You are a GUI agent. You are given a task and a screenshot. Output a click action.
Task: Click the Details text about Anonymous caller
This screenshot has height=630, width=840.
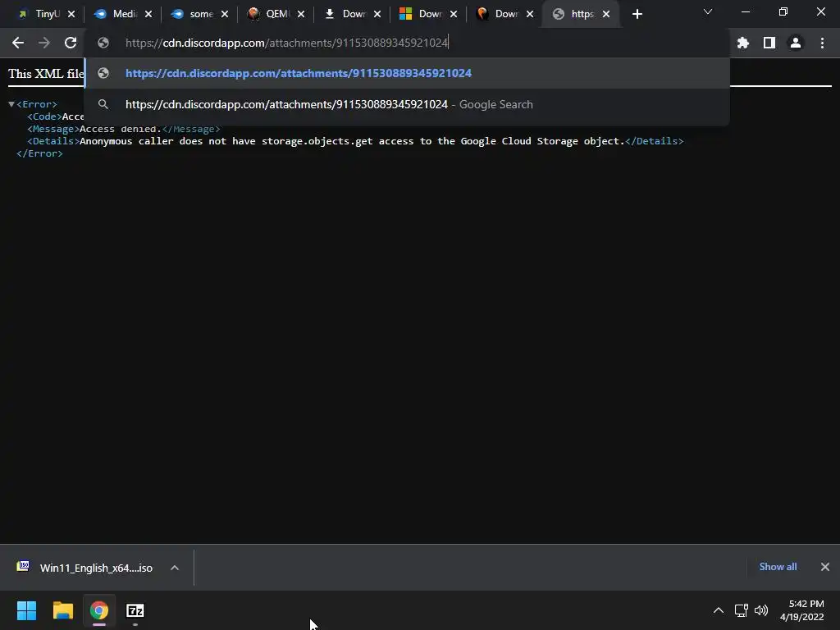353,141
